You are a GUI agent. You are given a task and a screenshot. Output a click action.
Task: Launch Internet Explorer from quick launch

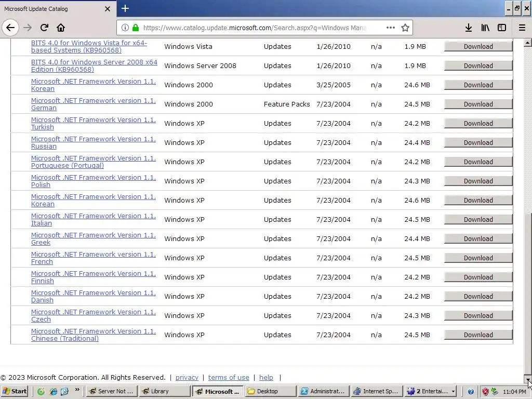(53, 392)
